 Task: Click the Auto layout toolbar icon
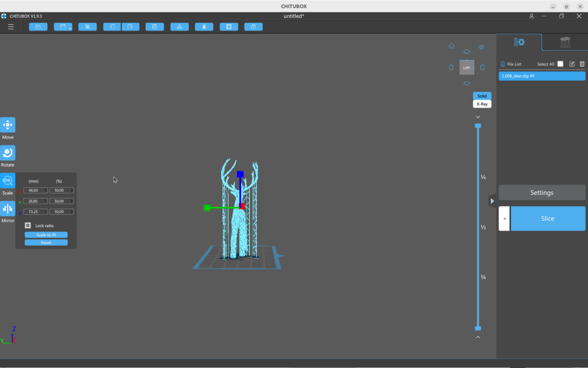click(179, 26)
